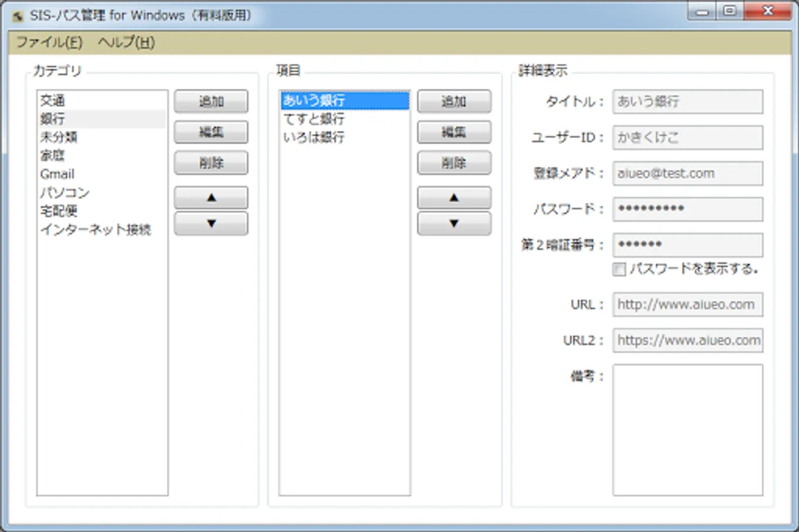The height and width of the screenshot is (532, 799).
Task: Select the あいう銀行 item
Action: (345, 100)
